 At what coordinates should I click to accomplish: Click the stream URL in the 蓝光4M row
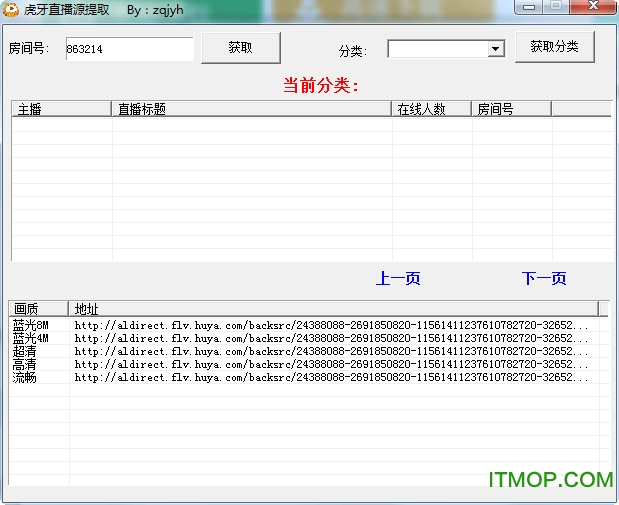[331, 338]
